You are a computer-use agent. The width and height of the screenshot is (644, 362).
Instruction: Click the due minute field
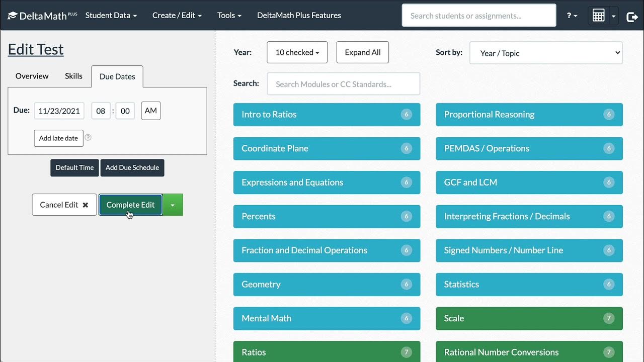tap(125, 111)
